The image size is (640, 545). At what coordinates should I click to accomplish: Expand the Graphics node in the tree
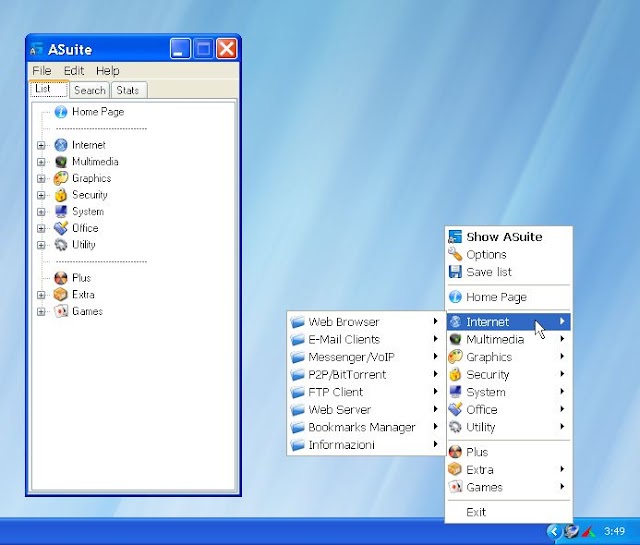tap(41, 179)
